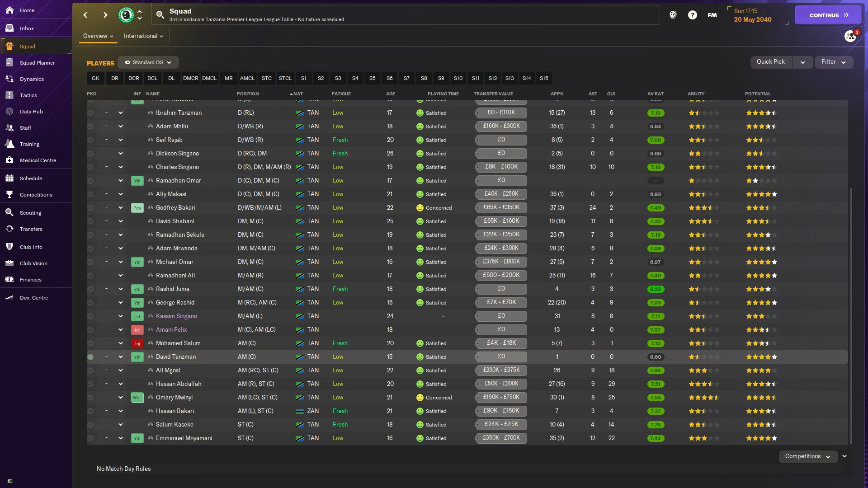
Task: Expand the Filter dropdown
Action: pyautogui.click(x=833, y=62)
